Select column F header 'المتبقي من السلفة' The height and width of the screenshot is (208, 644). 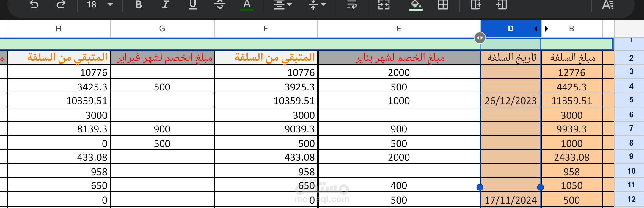tap(266, 58)
